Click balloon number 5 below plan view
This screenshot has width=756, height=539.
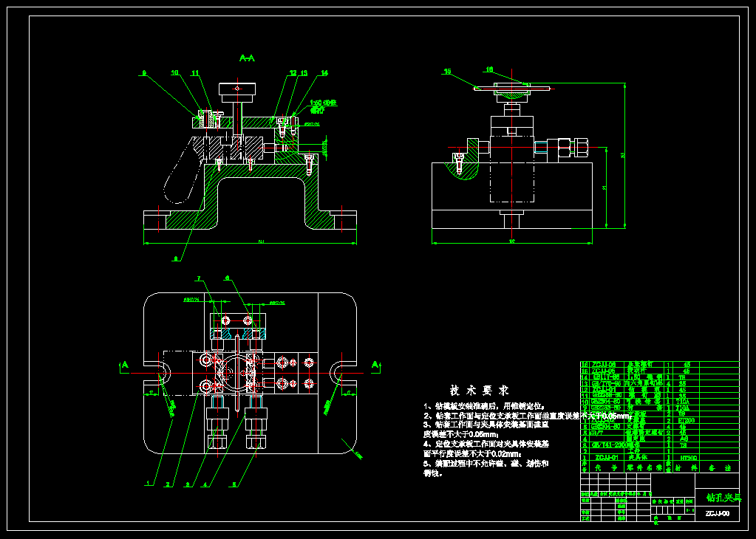235,484
